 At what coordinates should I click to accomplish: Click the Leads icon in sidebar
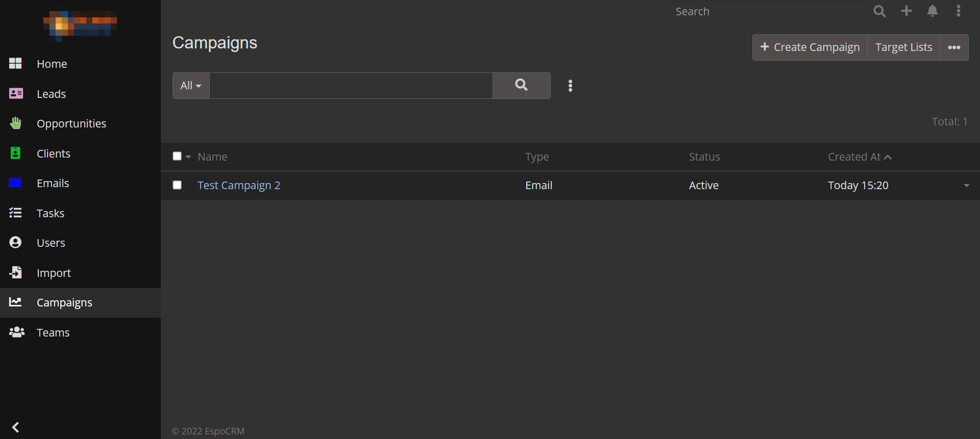pyautogui.click(x=16, y=94)
